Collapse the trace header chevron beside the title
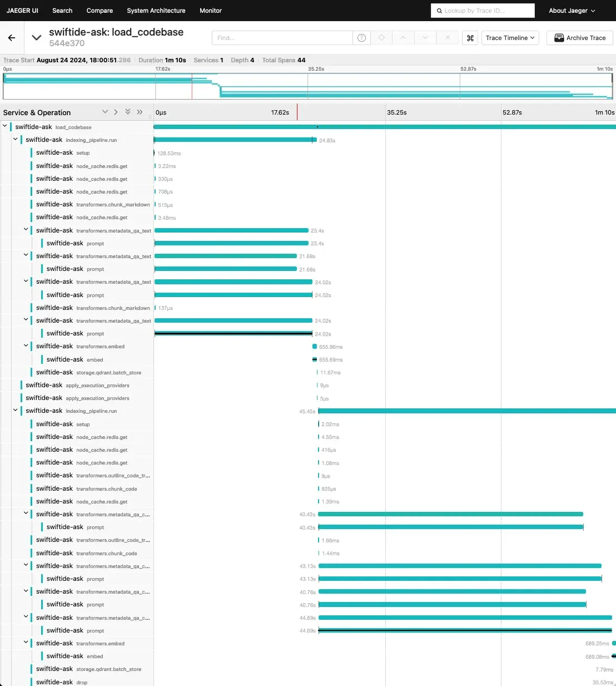616x686 pixels. click(37, 38)
